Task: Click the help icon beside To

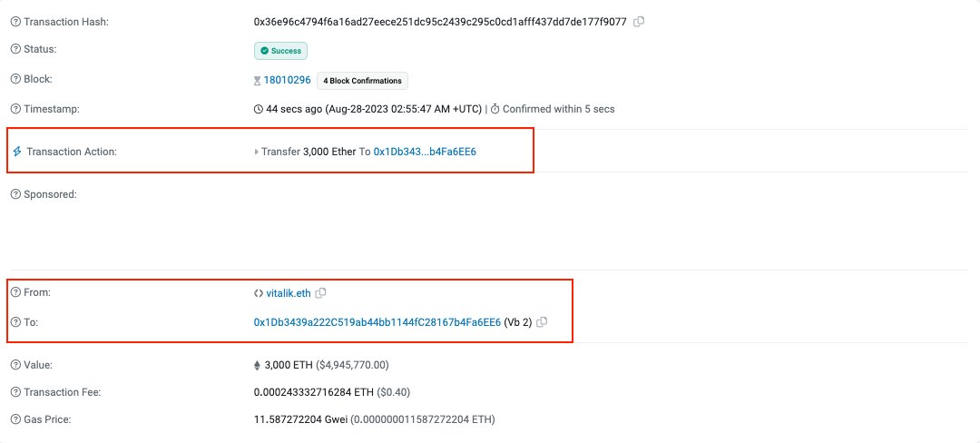Action: click(15, 321)
